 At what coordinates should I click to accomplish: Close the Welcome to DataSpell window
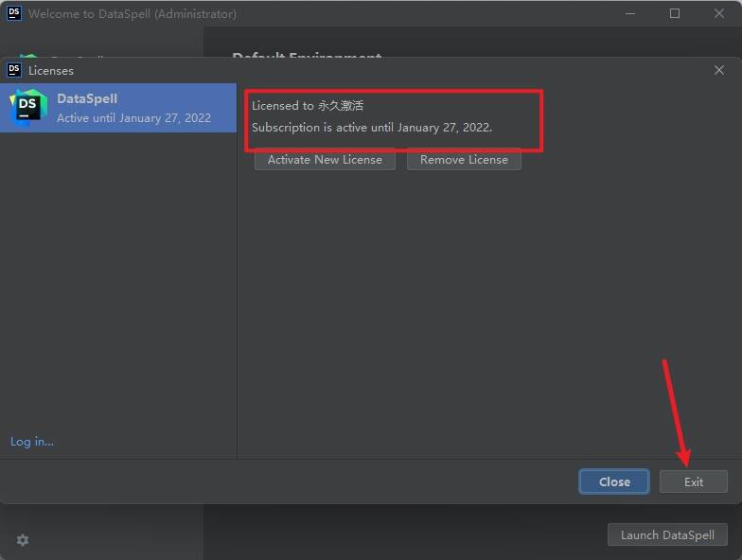pyautogui.click(x=719, y=13)
